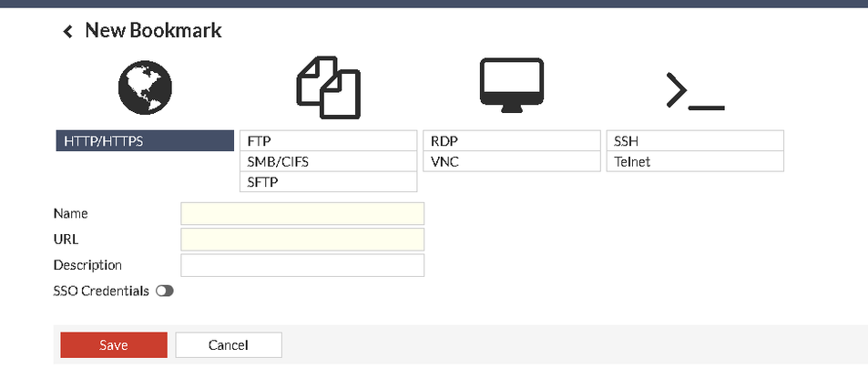Click the New Bookmark page heading
The width and height of the screenshot is (868, 389).
(x=153, y=31)
